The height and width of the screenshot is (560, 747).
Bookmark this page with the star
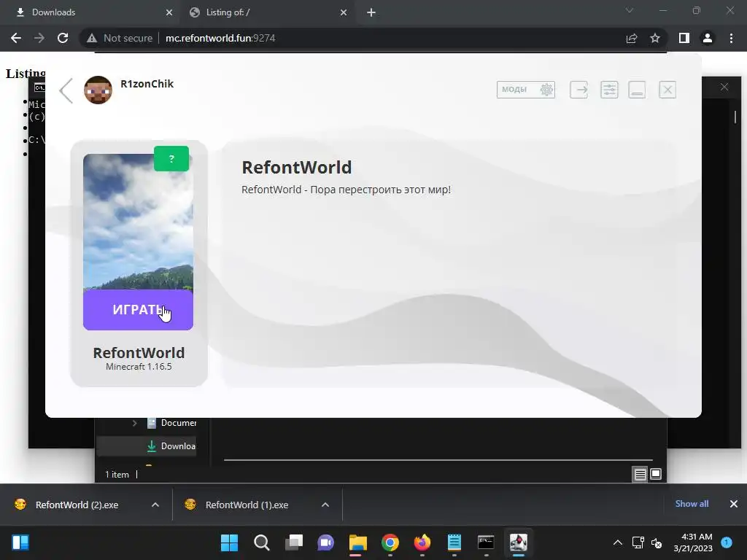pyautogui.click(x=655, y=38)
